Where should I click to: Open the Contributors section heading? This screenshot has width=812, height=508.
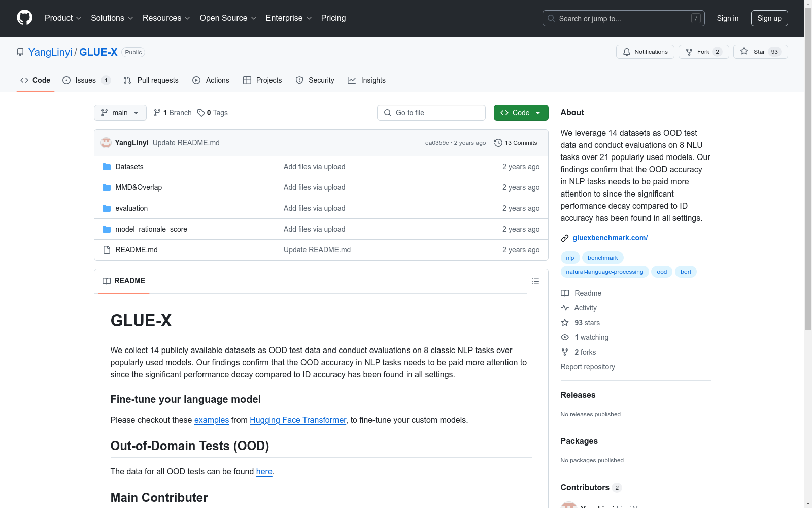point(591,487)
